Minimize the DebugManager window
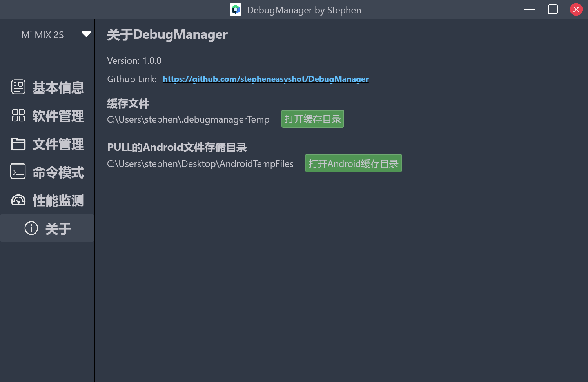The image size is (588, 382). [x=529, y=9]
